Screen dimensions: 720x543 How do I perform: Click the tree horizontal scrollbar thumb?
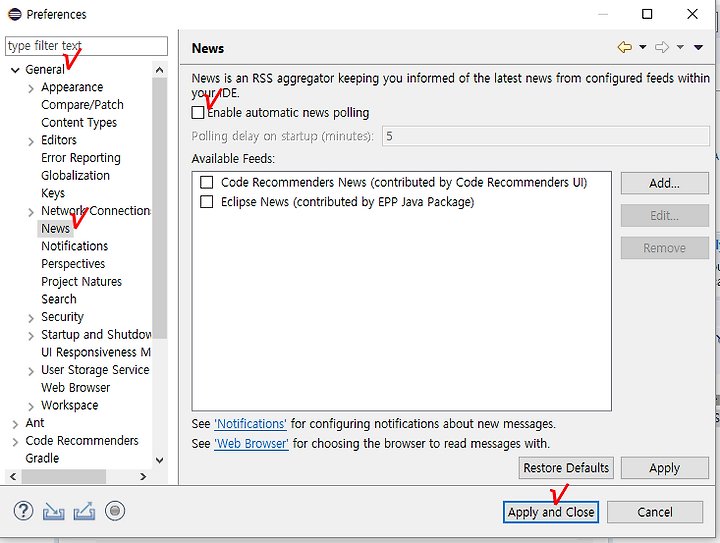pyautogui.click(x=64, y=476)
